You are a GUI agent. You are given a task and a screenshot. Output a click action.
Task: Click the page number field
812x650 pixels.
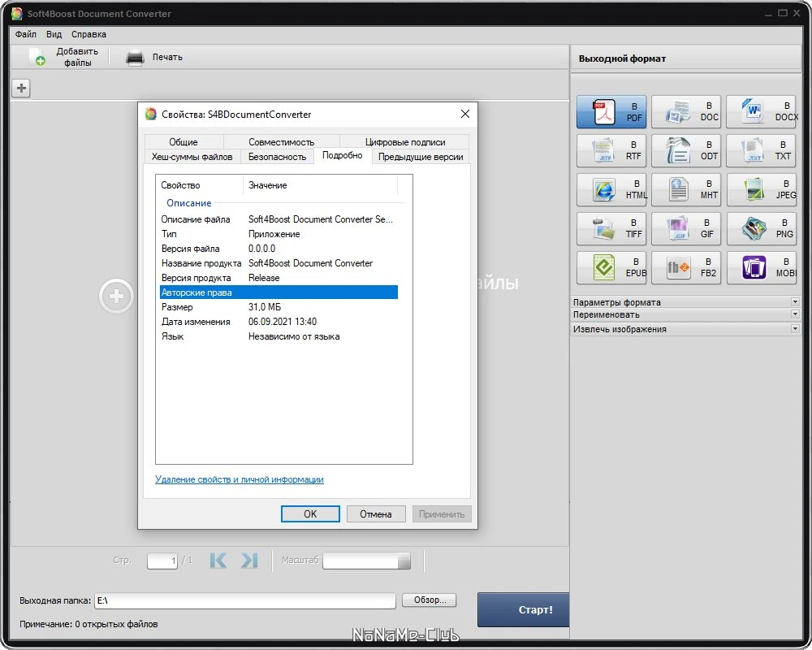coord(162,561)
